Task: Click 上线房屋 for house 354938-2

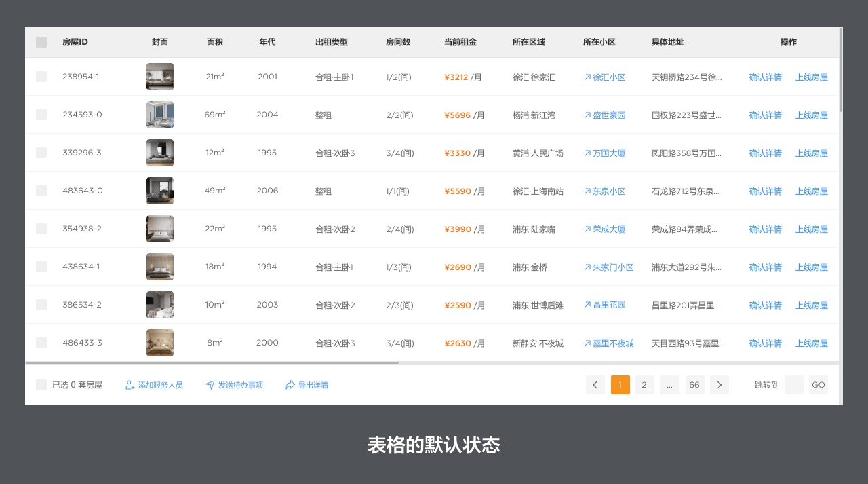Action: point(812,229)
